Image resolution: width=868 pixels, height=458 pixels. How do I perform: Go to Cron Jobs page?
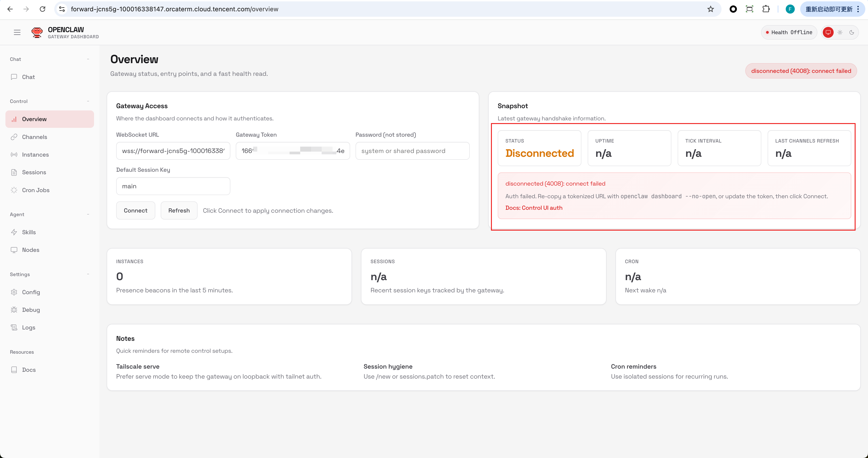(35, 190)
